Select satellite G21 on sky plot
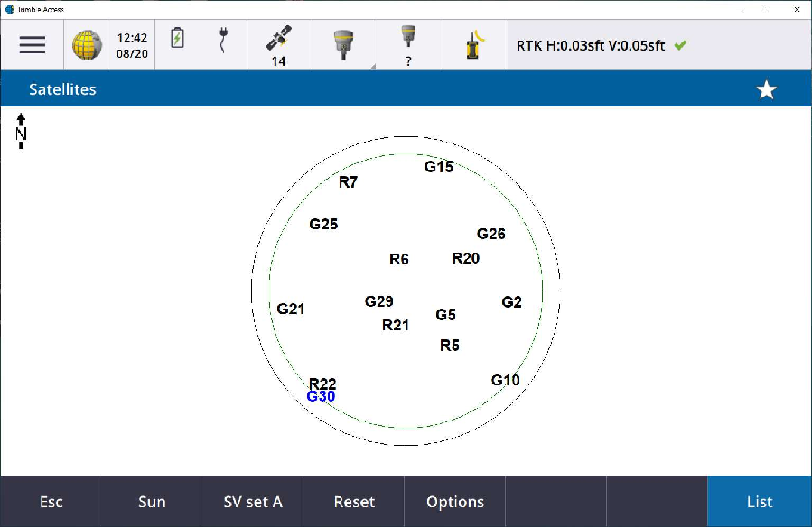The height and width of the screenshot is (527, 812). click(x=291, y=309)
